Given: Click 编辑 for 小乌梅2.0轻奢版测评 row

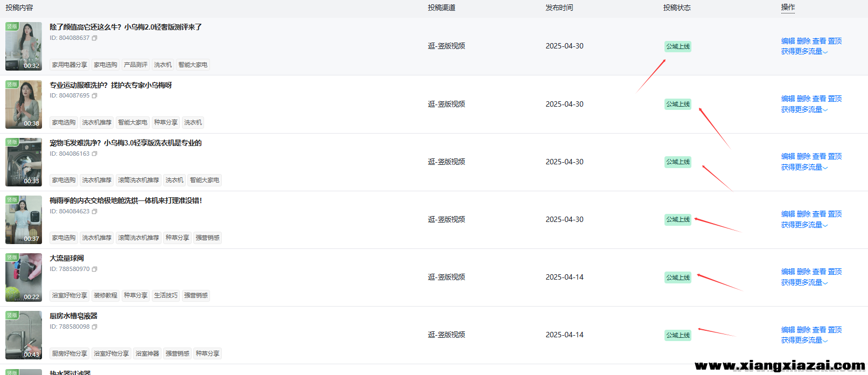Looking at the screenshot, I should 788,41.
